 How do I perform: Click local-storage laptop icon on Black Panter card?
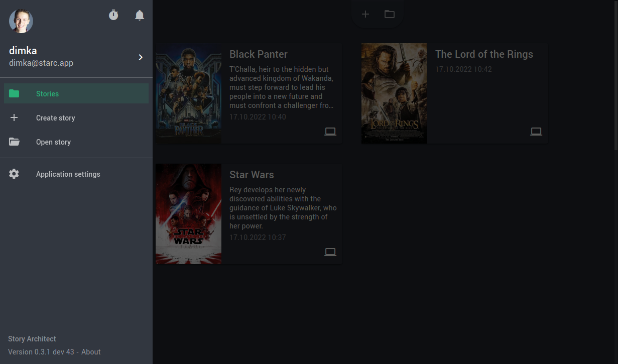point(330,132)
